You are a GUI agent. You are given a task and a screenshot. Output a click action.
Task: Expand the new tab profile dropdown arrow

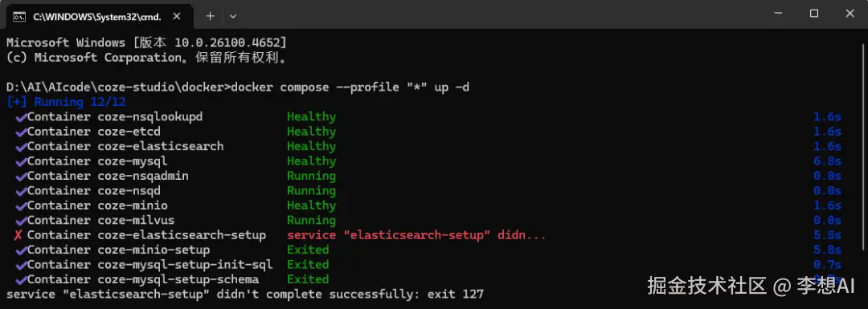pos(233,17)
